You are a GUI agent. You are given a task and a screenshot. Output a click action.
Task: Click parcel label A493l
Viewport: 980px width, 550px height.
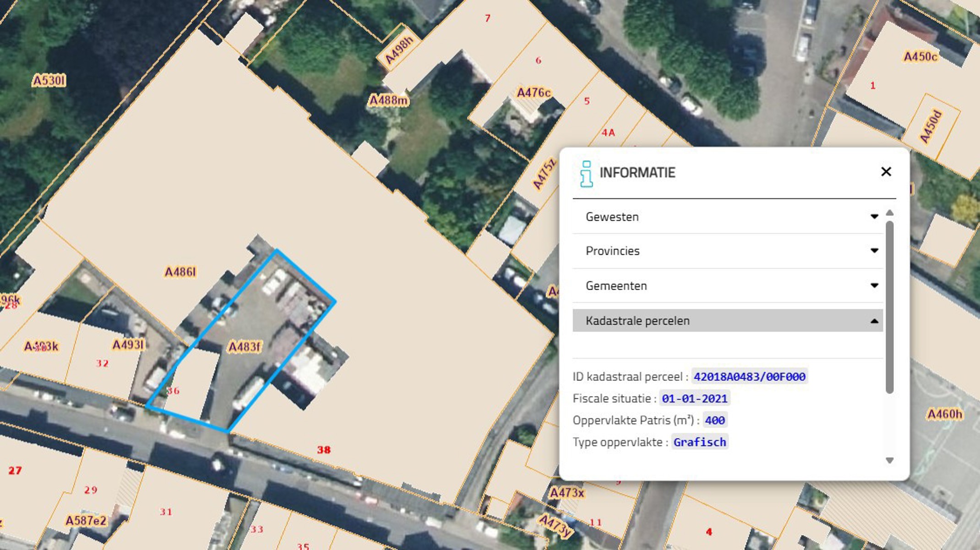point(128,345)
